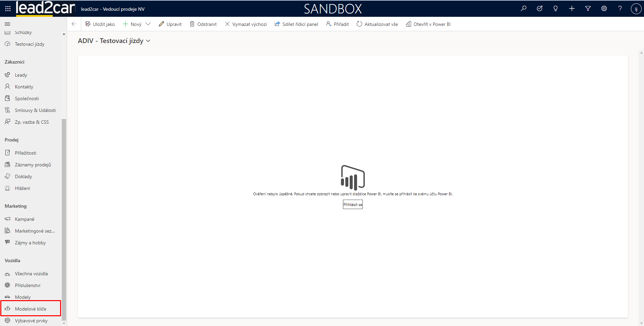
Task: Click Otevřít v Power BI
Action: (x=428, y=24)
